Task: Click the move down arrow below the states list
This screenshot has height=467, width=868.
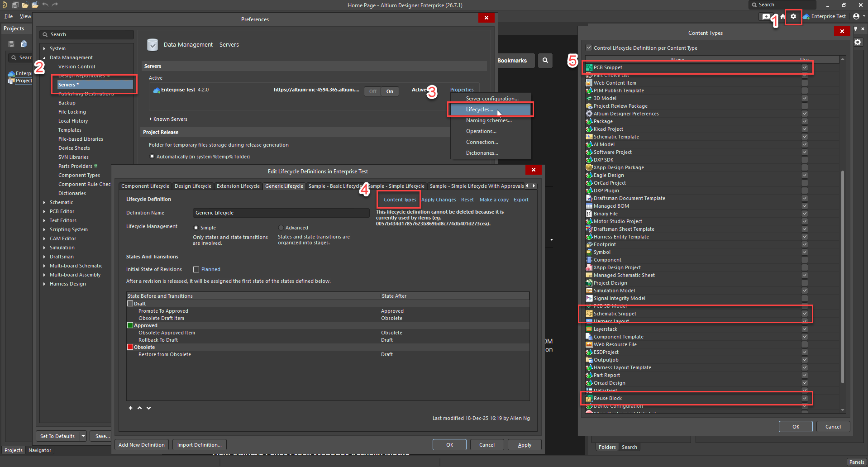Action: point(149,408)
